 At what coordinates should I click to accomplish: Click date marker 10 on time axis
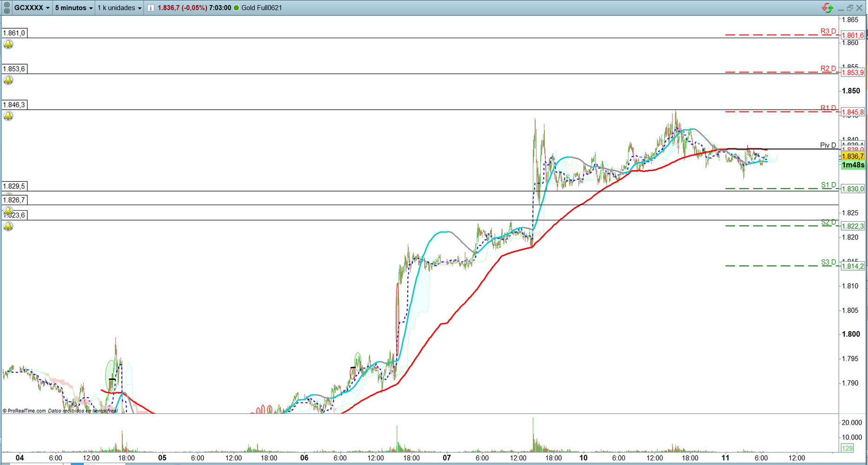(x=583, y=458)
